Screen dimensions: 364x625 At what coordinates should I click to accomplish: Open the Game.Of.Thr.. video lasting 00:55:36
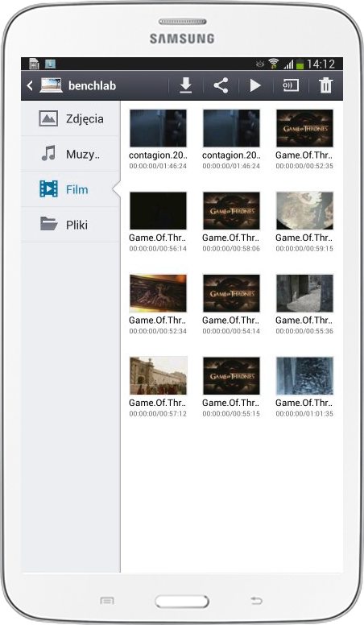(x=304, y=293)
